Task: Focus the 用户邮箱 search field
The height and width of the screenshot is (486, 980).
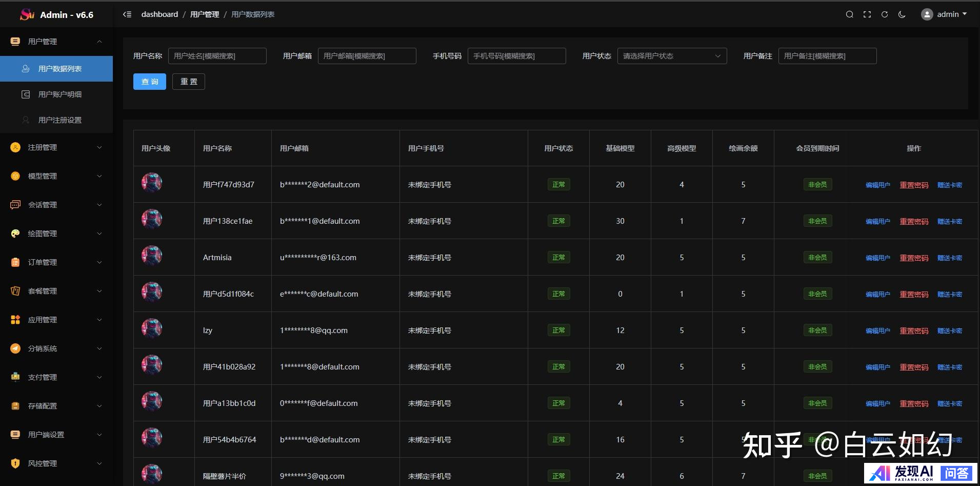Action: (x=367, y=56)
